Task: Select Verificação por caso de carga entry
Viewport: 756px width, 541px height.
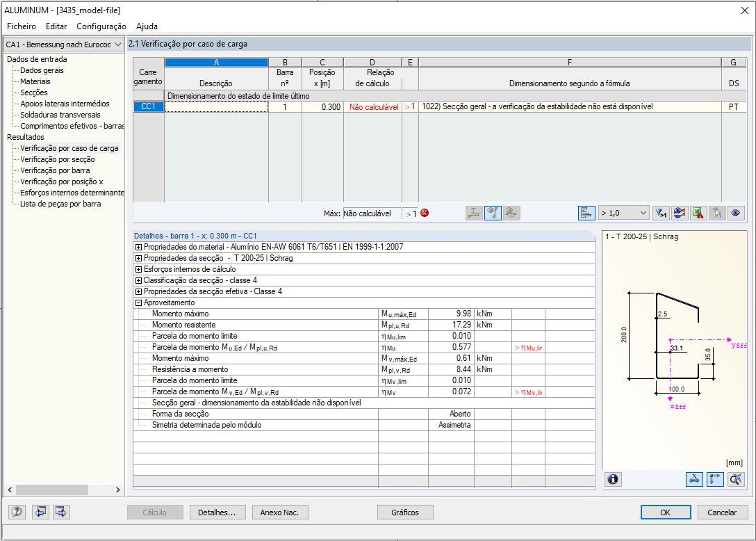Action: click(x=69, y=148)
